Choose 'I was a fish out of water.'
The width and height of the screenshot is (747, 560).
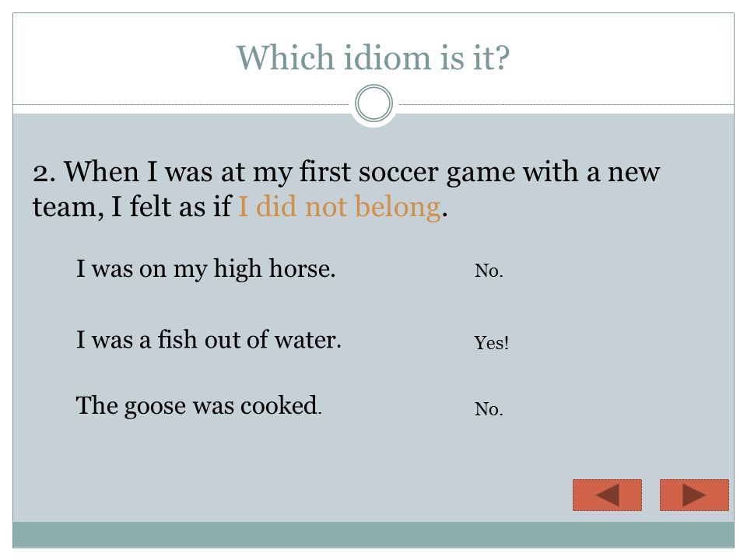[x=209, y=340]
